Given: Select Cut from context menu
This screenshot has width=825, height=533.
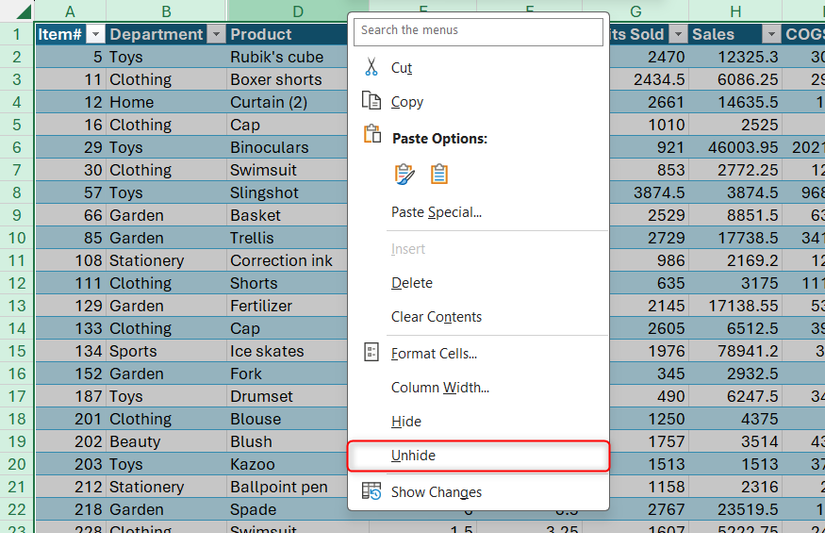Looking at the screenshot, I should tap(478, 68).
